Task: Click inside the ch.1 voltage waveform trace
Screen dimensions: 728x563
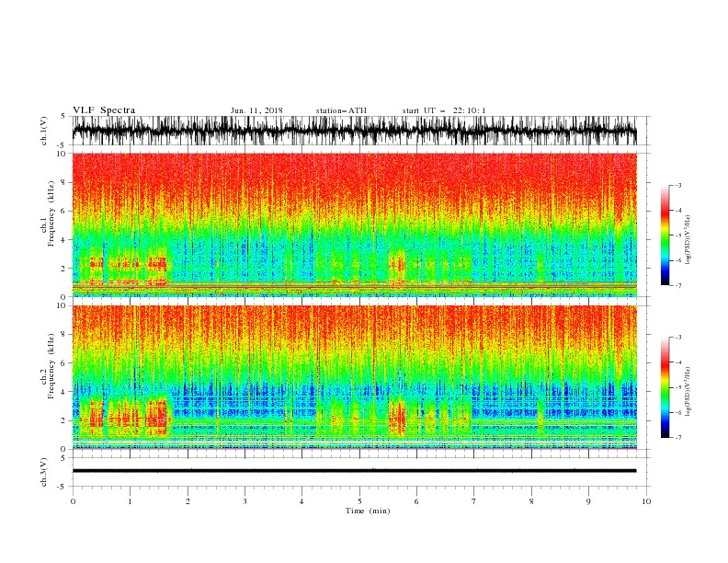Action: (354, 131)
